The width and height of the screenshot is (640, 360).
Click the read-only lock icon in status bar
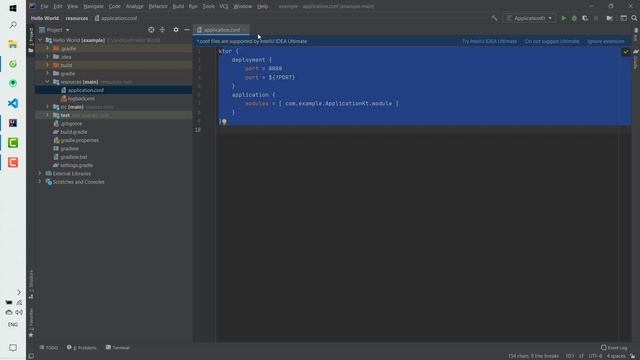tap(633, 356)
